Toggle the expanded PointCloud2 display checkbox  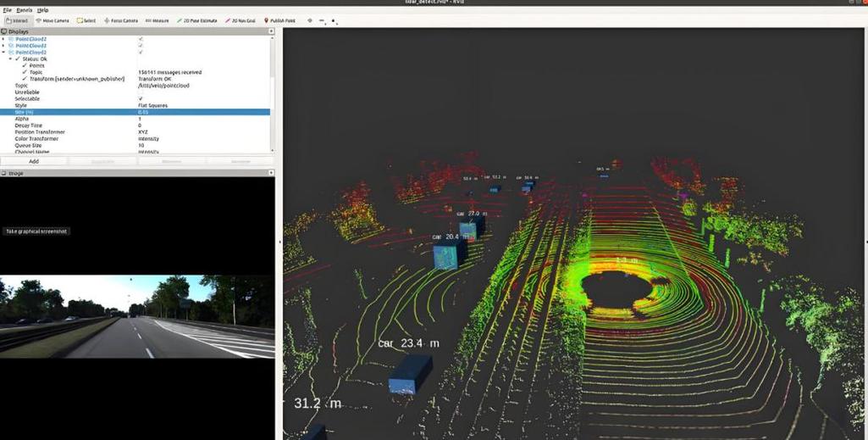(x=141, y=52)
